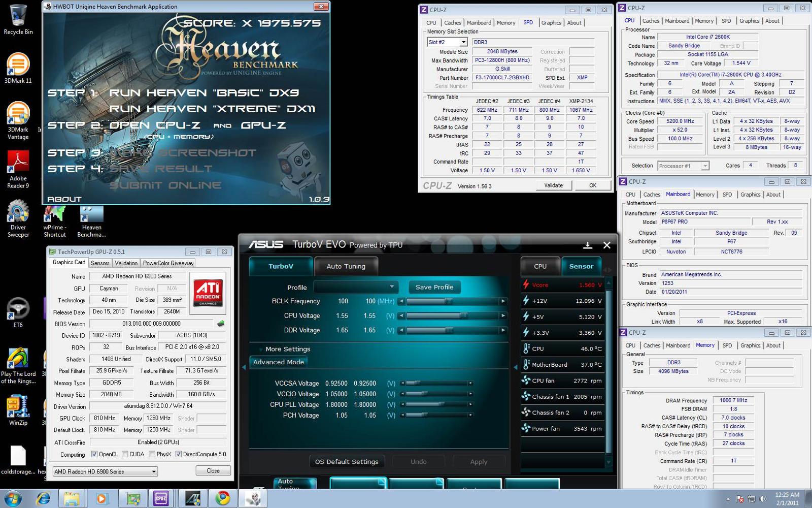Click the taskbar clock showing 12:25 AM
This screenshot has width=812, height=508.
787,499
